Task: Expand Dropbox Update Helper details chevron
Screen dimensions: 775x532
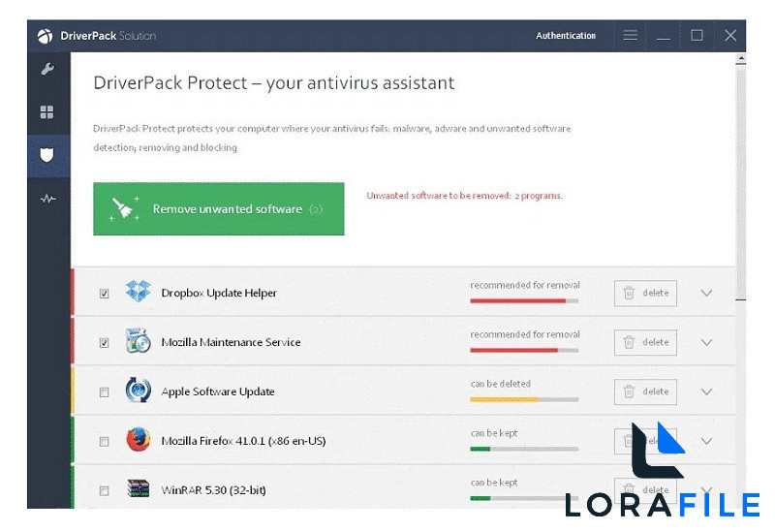Action: [707, 293]
